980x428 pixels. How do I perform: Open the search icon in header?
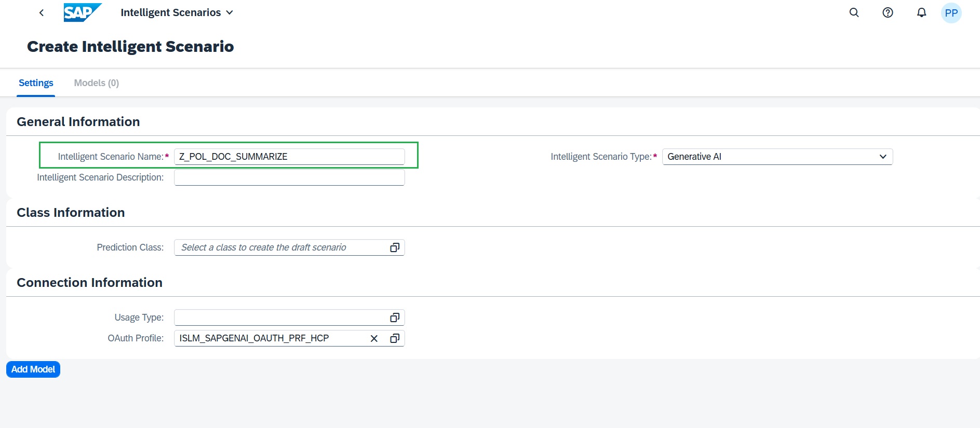click(x=854, y=13)
